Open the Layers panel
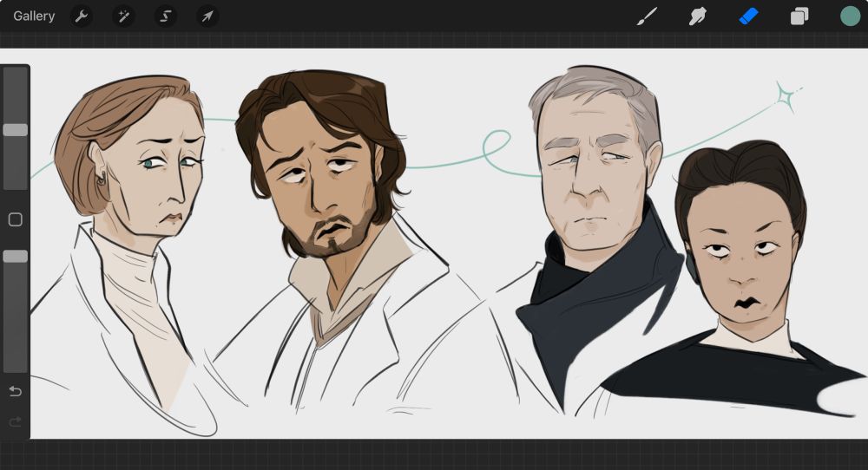Screen dimensions: 868x470 pyautogui.click(x=799, y=16)
